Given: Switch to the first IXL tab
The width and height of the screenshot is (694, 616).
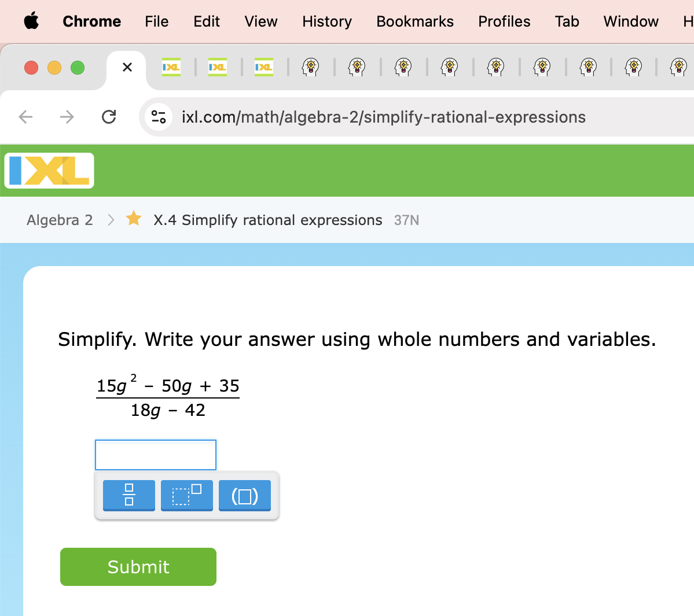Looking at the screenshot, I should tap(171, 67).
